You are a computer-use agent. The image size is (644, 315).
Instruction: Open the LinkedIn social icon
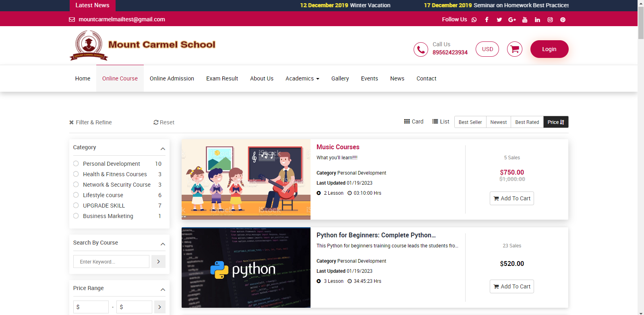coord(537,20)
